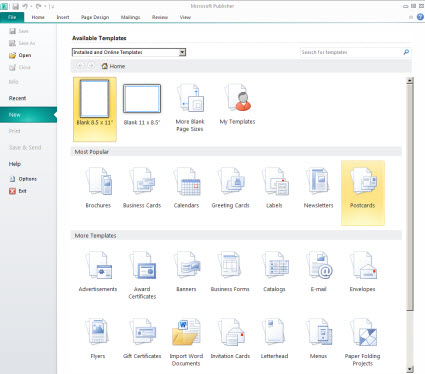Click the Search for templates field
The image size is (425, 374).
[x=352, y=52]
